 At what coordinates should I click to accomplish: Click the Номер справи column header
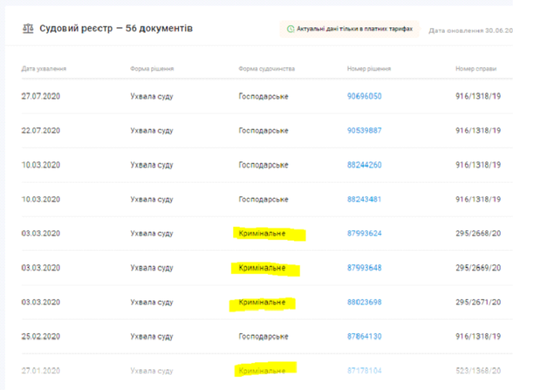pyautogui.click(x=476, y=69)
